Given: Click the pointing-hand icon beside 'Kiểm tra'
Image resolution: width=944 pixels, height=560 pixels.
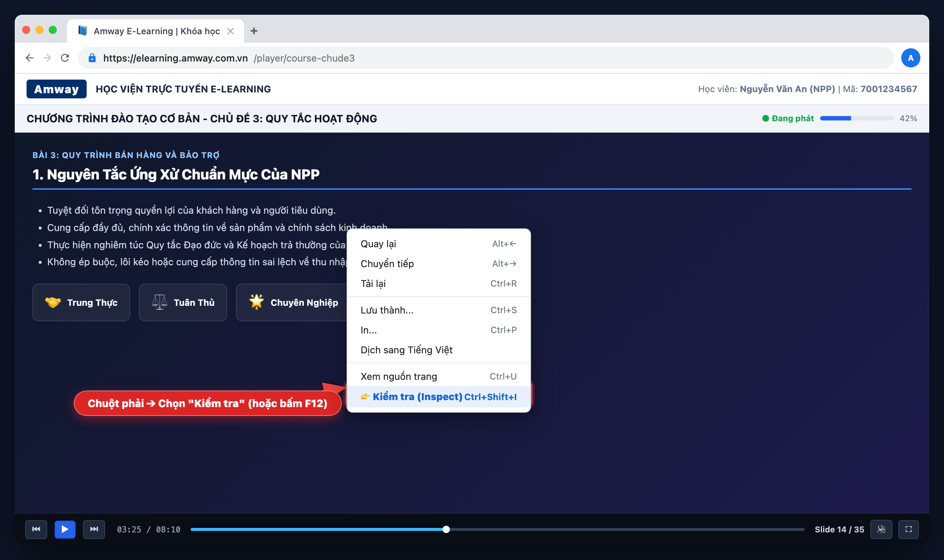Looking at the screenshot, I should pos(365,396).
